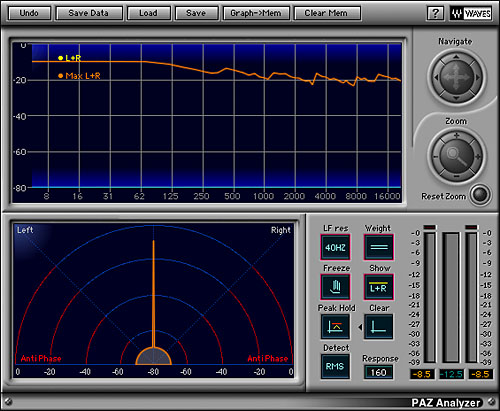Click the Navigate right arrow
This screenshot has width=500, height=411.
click(478, 77)
